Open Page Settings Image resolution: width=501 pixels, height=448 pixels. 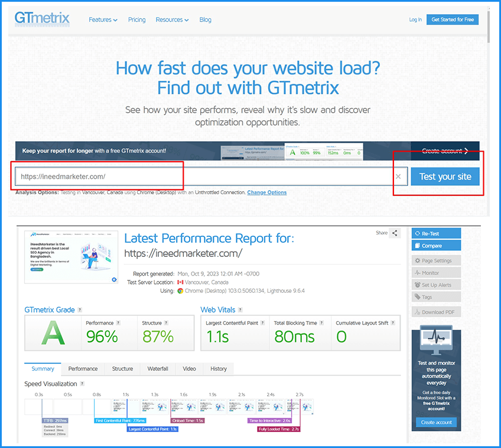point(436,260)
